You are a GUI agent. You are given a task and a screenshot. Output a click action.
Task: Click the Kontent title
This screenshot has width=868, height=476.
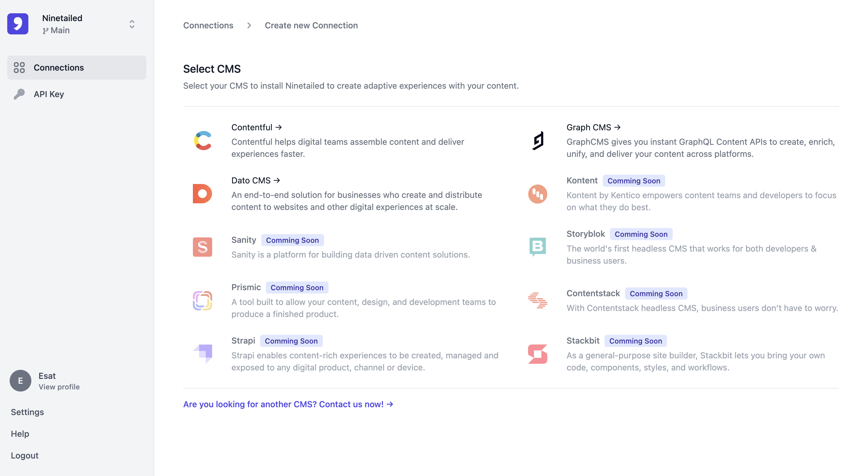(x=582, y=180)
